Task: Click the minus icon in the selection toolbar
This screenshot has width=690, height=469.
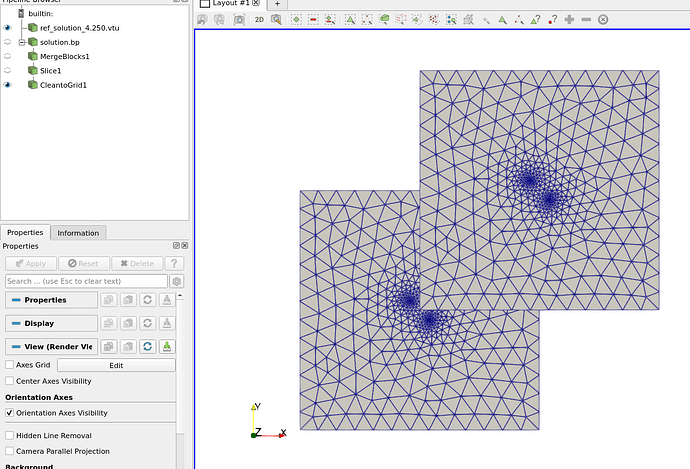Action: 586,19
